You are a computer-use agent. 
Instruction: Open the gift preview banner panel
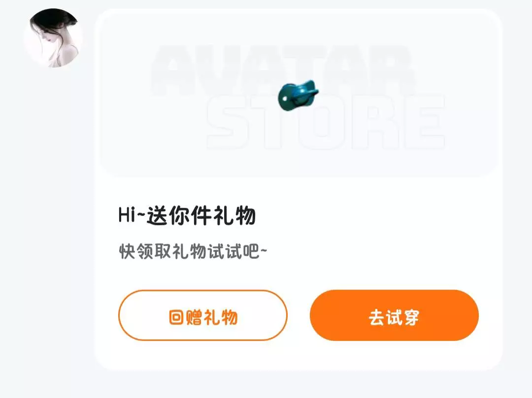click(299, 93)
